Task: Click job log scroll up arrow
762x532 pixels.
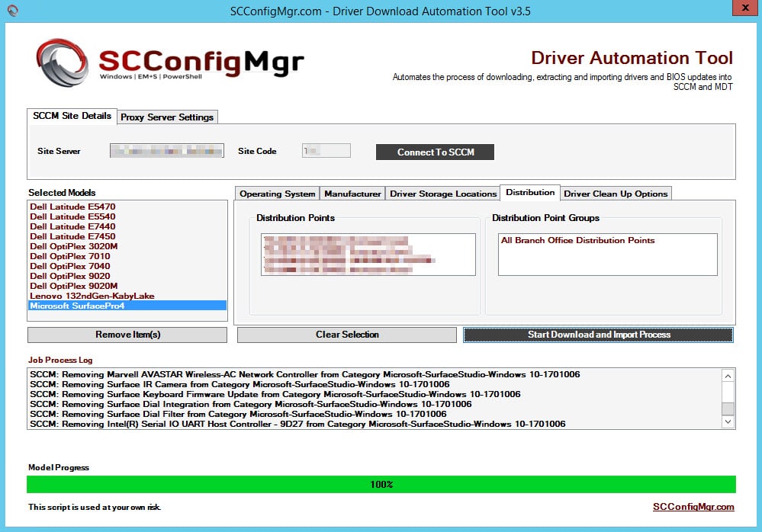Action: point(728,376)
